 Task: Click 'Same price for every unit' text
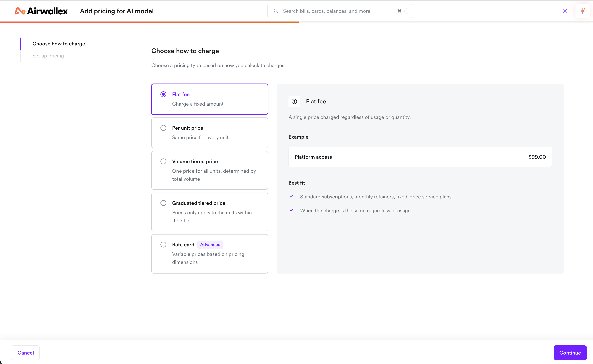click(x=200, y=138)
